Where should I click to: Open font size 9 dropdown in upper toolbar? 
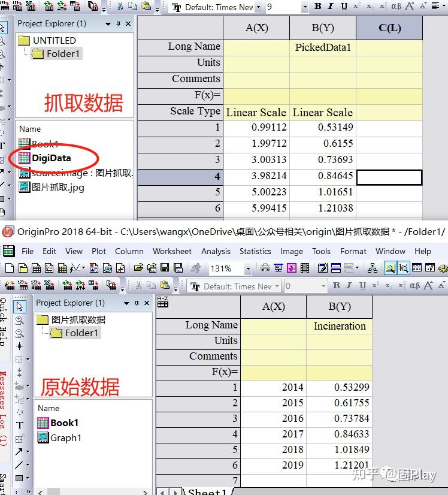(x=305, y=7)
